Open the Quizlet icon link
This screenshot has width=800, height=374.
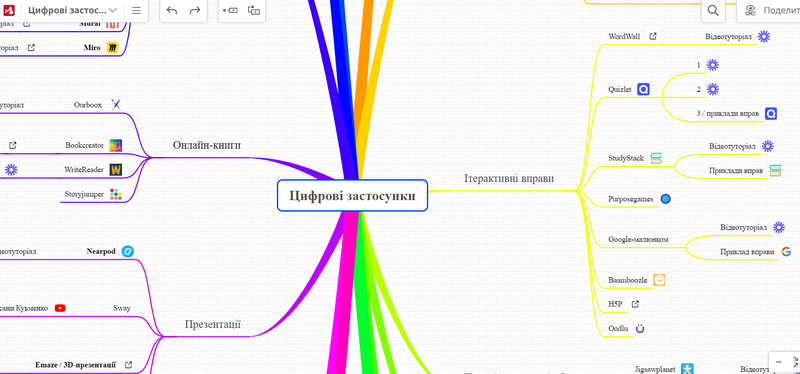coord(643,89)
